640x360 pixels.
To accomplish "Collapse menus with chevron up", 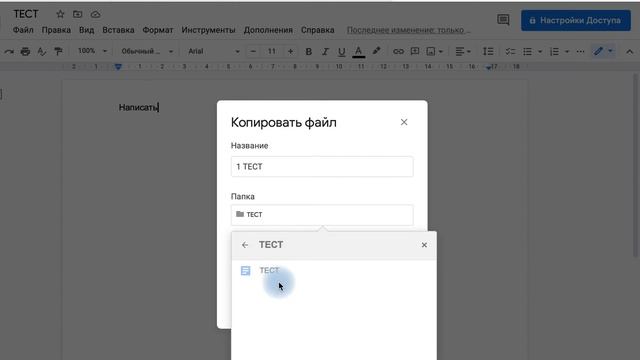I will point(629,51).
